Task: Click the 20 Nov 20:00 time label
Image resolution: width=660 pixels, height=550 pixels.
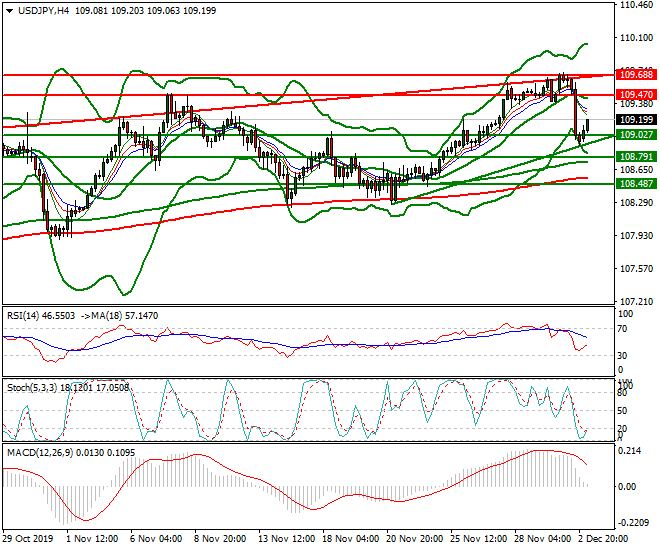Action: click(415, 539)
